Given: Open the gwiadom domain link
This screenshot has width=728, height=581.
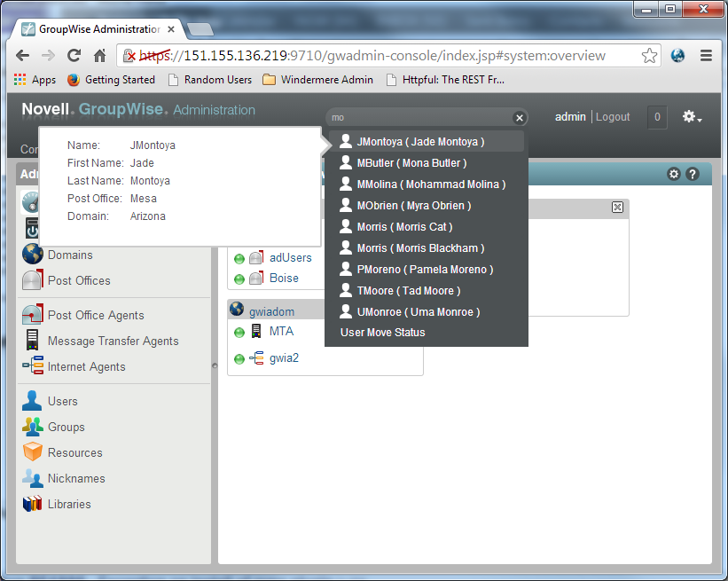Looking at the screenshot, I should coord(271,311).
